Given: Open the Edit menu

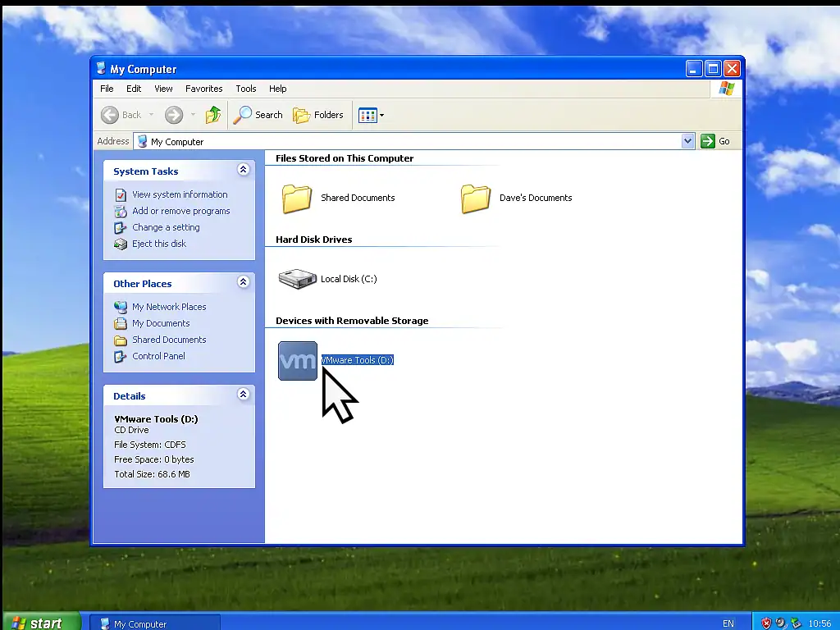Looking at the screenshot, I should 134,89.
